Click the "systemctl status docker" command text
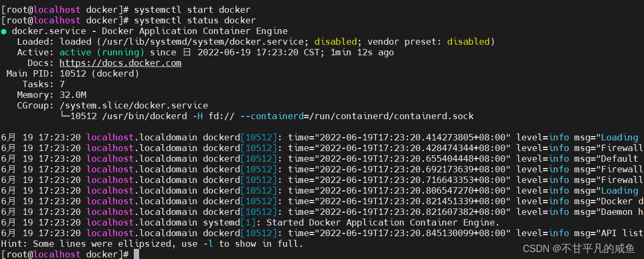The height and width of the screenshot is (259, 644). [195, 20]
